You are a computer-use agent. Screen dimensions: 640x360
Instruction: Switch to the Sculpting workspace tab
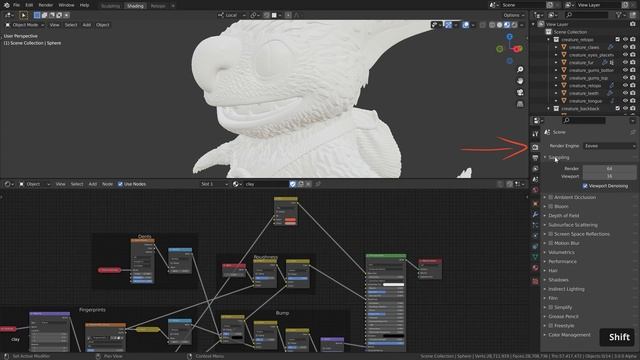[x=110, y=6]
